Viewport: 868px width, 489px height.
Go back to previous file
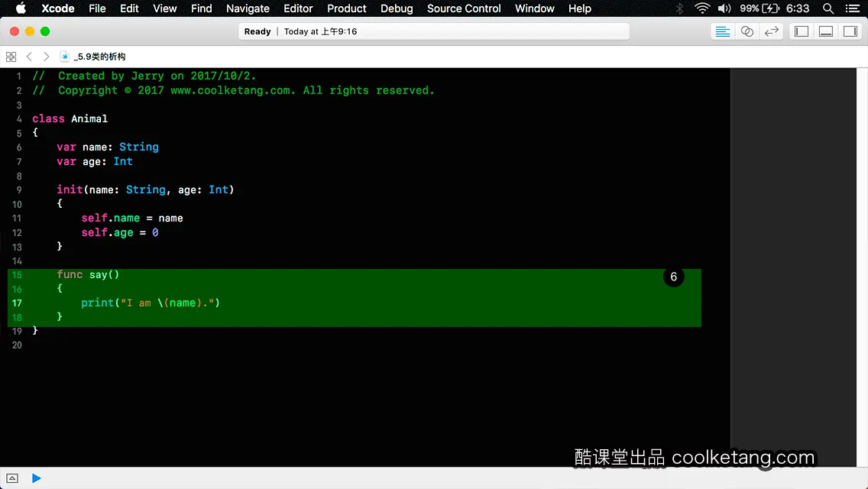[x=29, y=57]
